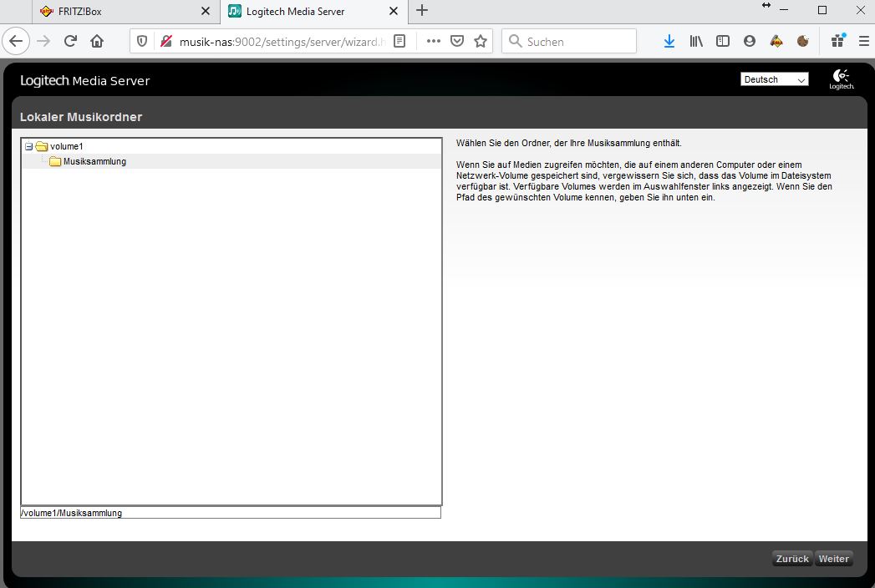This screenshot has height=588, width=875.
Task: Focus the music folder path field
Action: pyautogui.click(x=231, y=513)
